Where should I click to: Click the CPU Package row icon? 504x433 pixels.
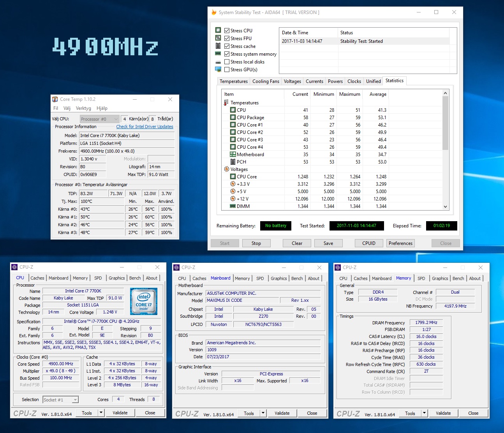(233, 118)
